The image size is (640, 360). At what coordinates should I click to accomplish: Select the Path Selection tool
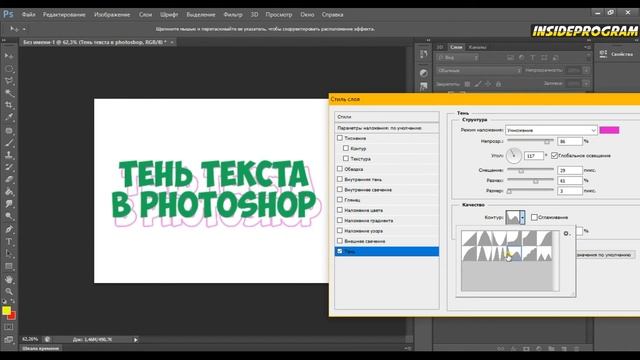[9, 254]
